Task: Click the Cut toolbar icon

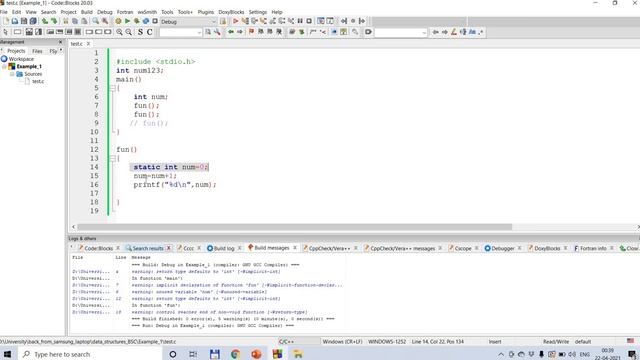Action: coord(65,21)
